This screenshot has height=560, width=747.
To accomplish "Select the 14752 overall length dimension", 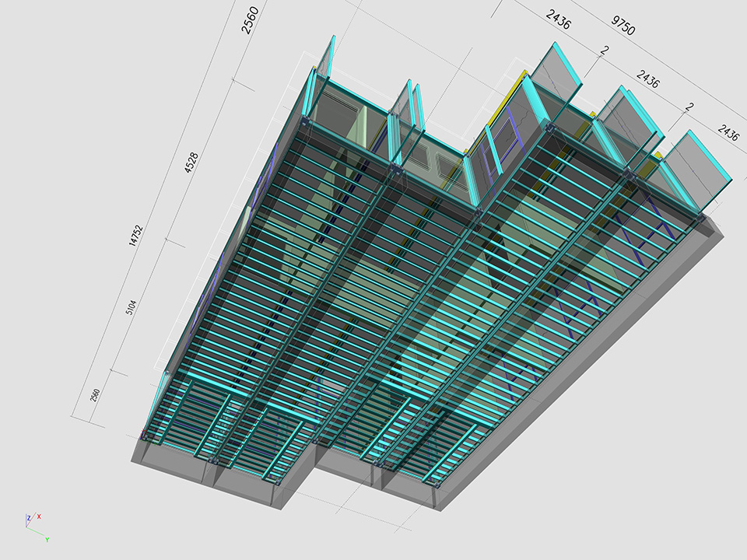I will (x=135, y=232).
